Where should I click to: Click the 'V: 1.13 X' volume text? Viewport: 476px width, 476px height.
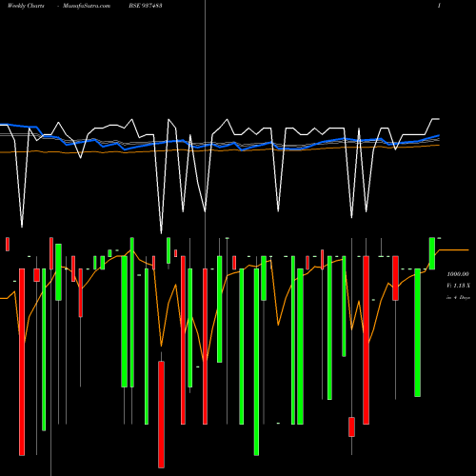point(458,286)
